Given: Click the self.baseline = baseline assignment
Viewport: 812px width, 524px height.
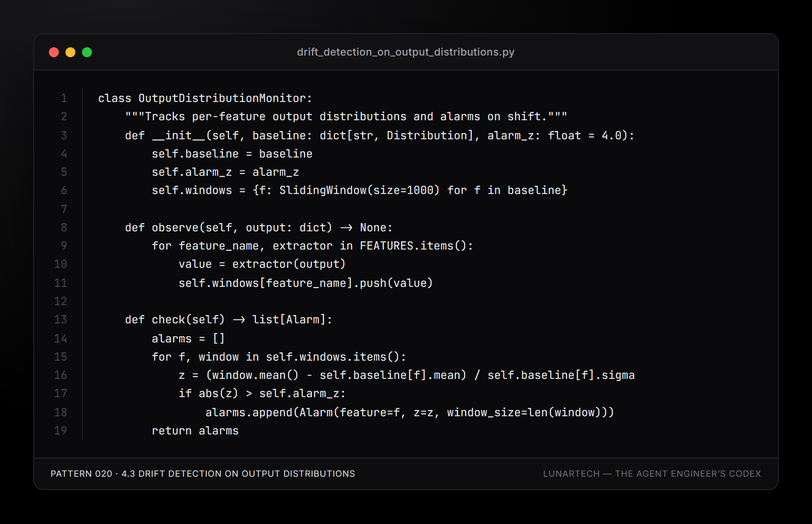Looking at the screenshot, I should click(x=232, y=154).
